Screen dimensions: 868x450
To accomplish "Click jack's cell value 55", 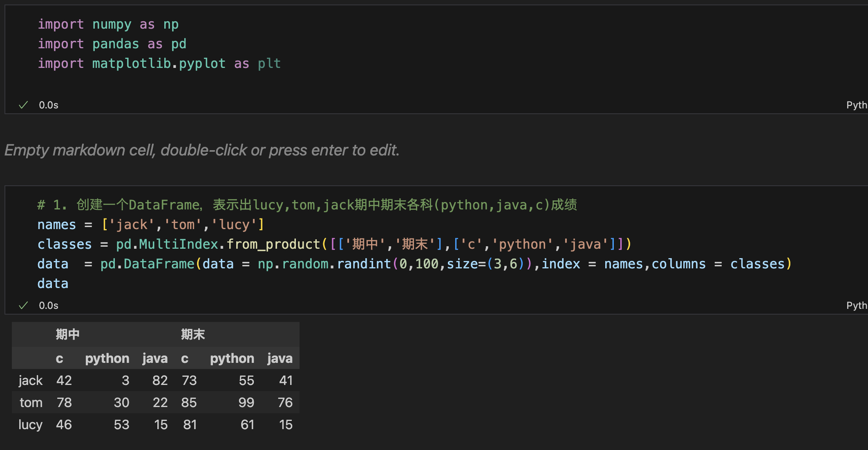I will point(246,380).
